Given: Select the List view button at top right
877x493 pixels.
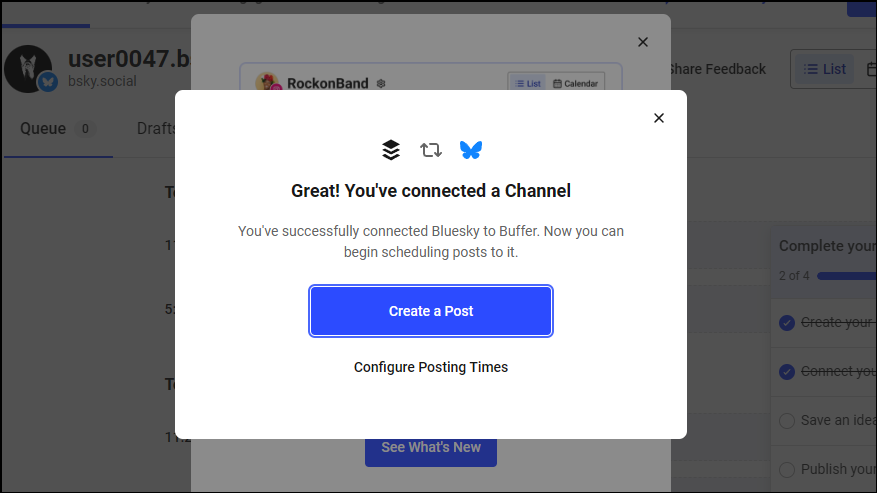Looking at the screenshot, I should point(824,69).
